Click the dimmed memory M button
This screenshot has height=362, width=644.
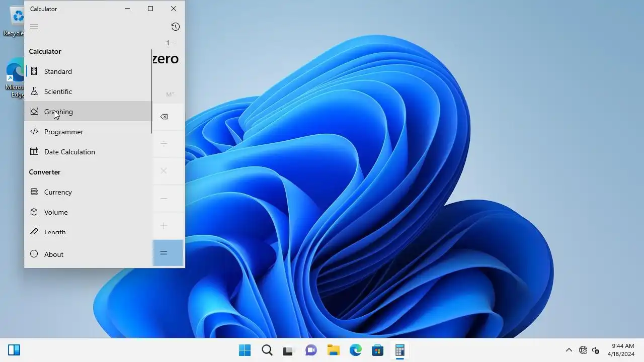[170, 95]
